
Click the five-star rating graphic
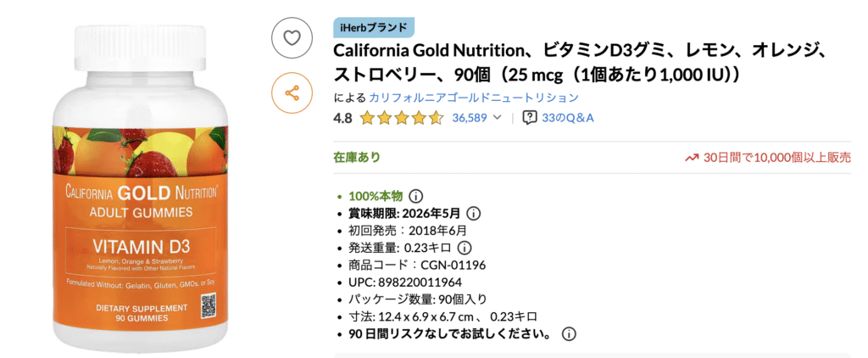(401, 118)
